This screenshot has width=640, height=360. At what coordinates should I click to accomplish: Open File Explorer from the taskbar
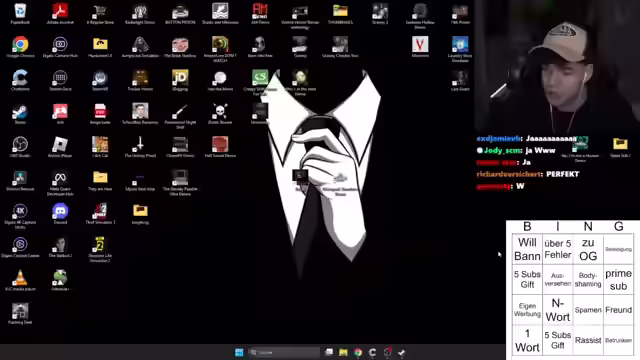343,352
